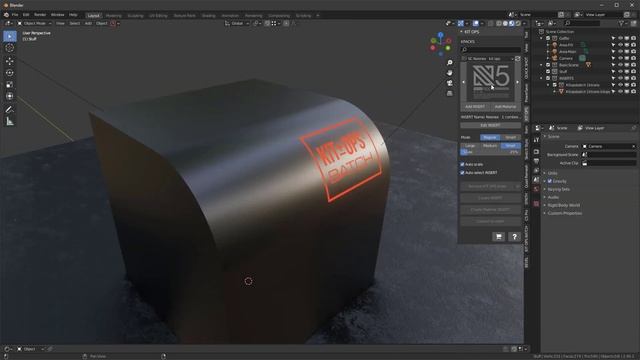The width and height of the screenshot is (640, 360).
Task: Open the World properties tab icon
Action: coord(536,189)
